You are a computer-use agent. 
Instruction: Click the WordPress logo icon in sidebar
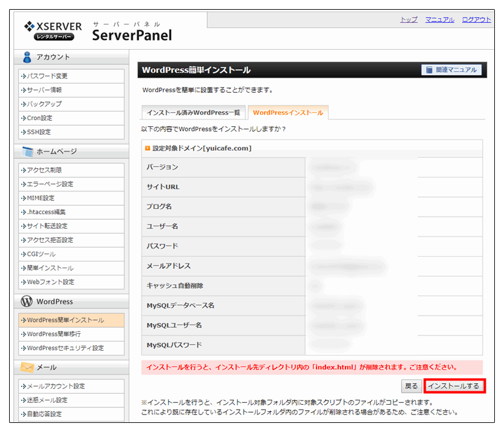tap(27, 302)
